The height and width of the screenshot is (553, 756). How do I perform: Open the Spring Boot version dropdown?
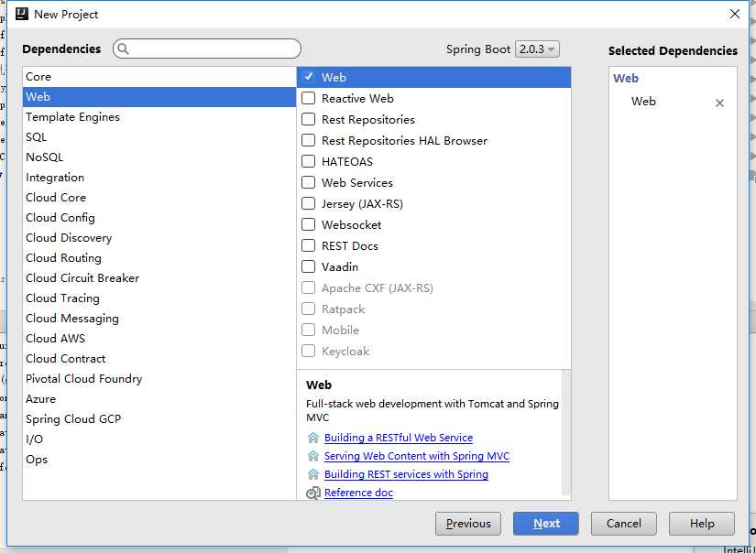pos(537,49)
